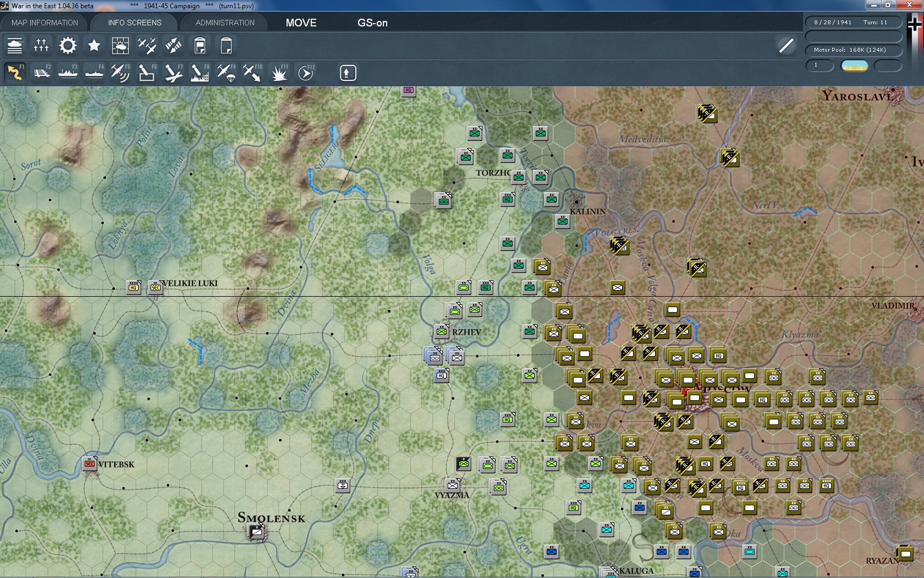This screenshot has width=924, height=578.
Task: Select the HQ counter at the map's top edge
Action: pos(408,90)
